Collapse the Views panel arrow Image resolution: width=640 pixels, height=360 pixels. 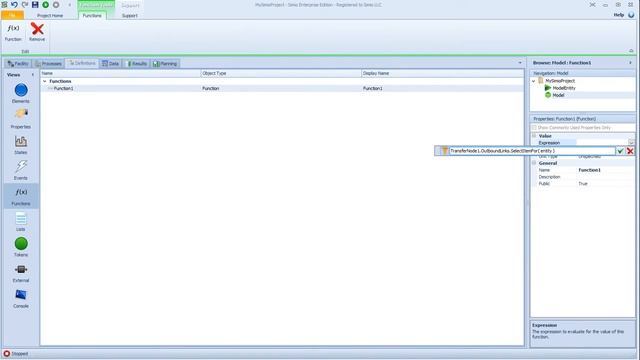33,75
